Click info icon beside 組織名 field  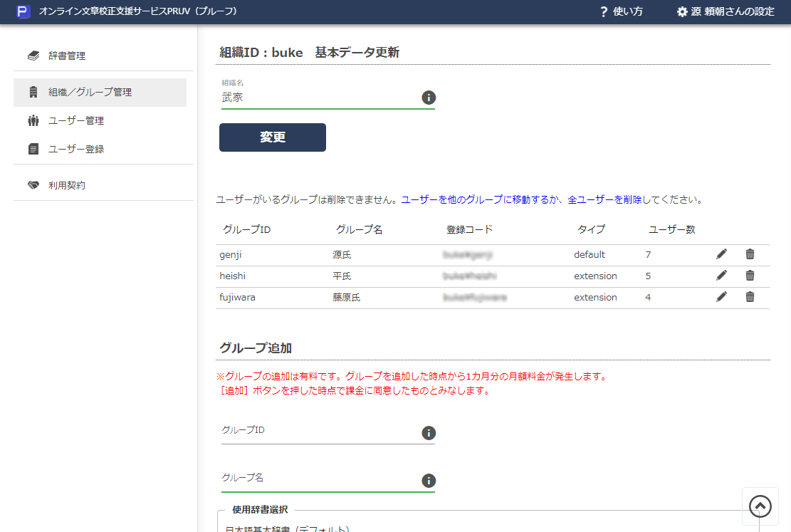pyautogui.click(x=429, y=98)
